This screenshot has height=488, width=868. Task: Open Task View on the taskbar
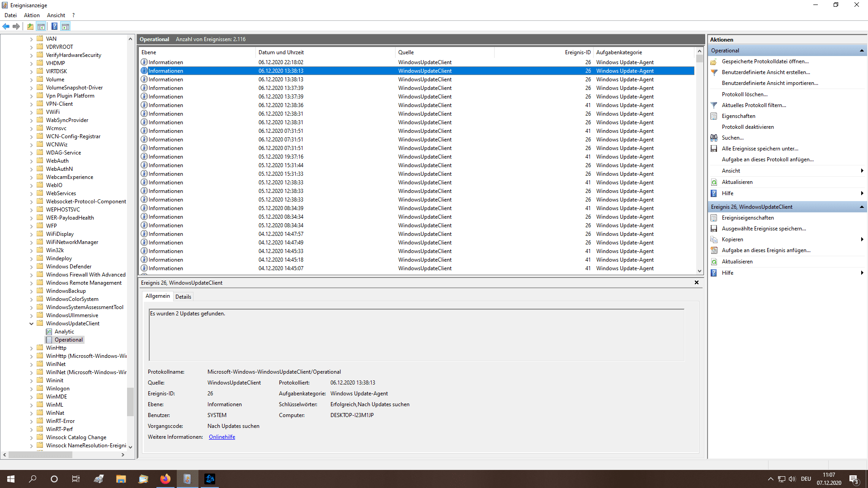pos(76,479)
